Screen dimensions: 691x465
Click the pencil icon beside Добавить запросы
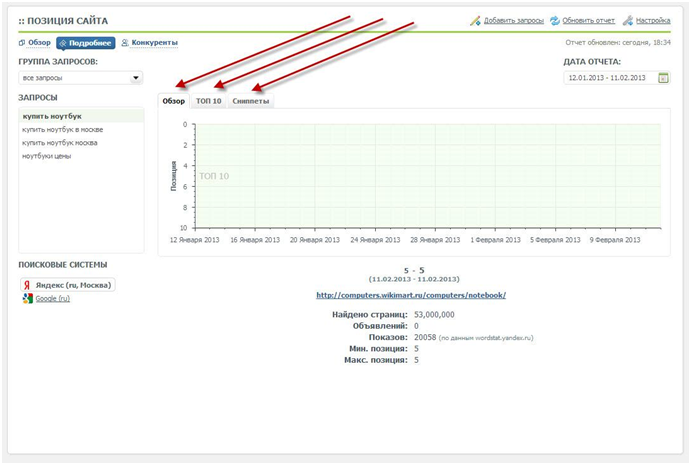coord(475,21)
